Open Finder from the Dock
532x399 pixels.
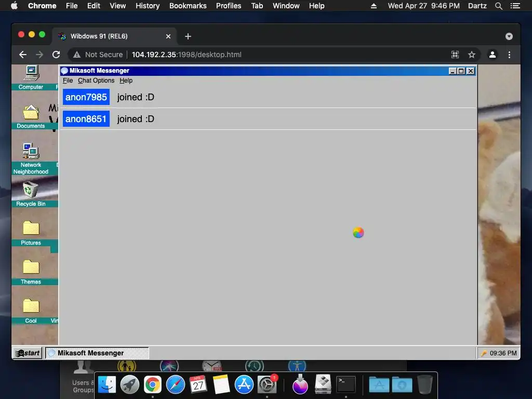pyautogui.click(x=107, y=385)
